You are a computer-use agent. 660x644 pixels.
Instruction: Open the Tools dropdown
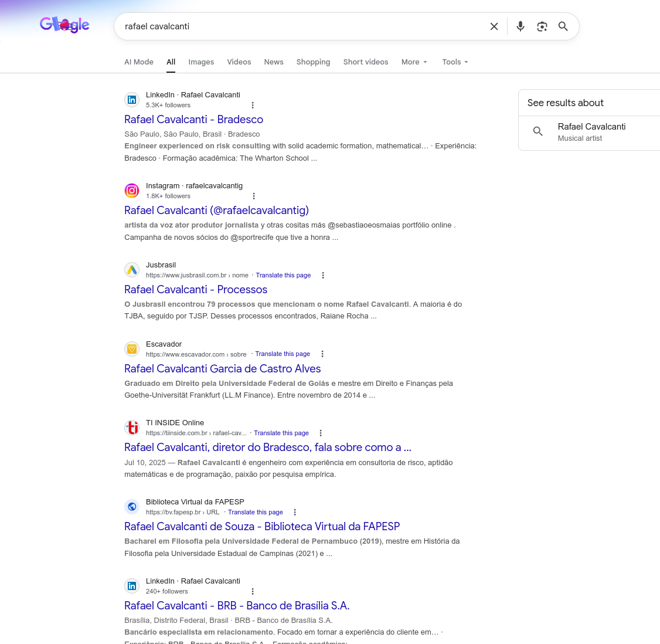[455, 62]
